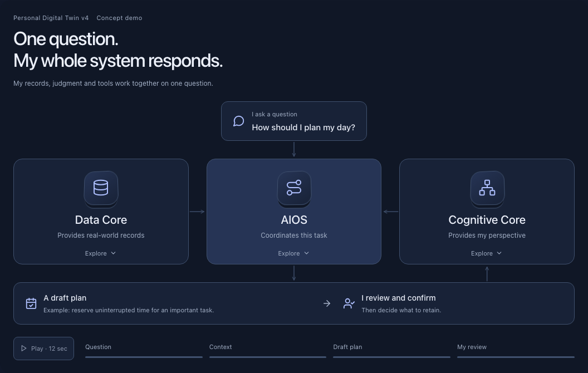Click the Draft plan progress bar
The height and width of the screenshot is (373, 588).
[x=391, y=357]
